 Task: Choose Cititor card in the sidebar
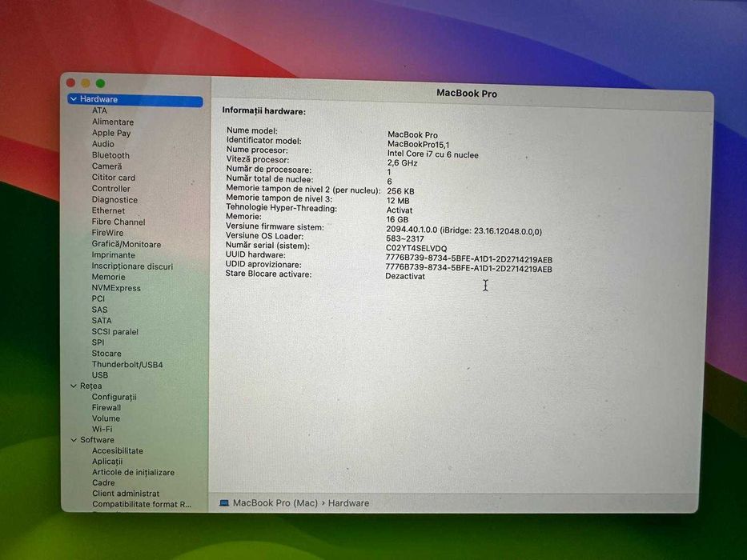coord(114,177)
